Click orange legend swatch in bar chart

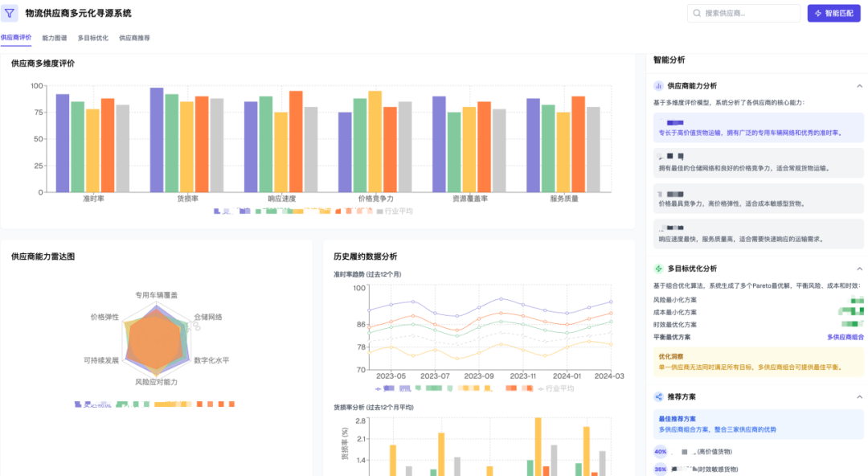click(x=338, y=211)
